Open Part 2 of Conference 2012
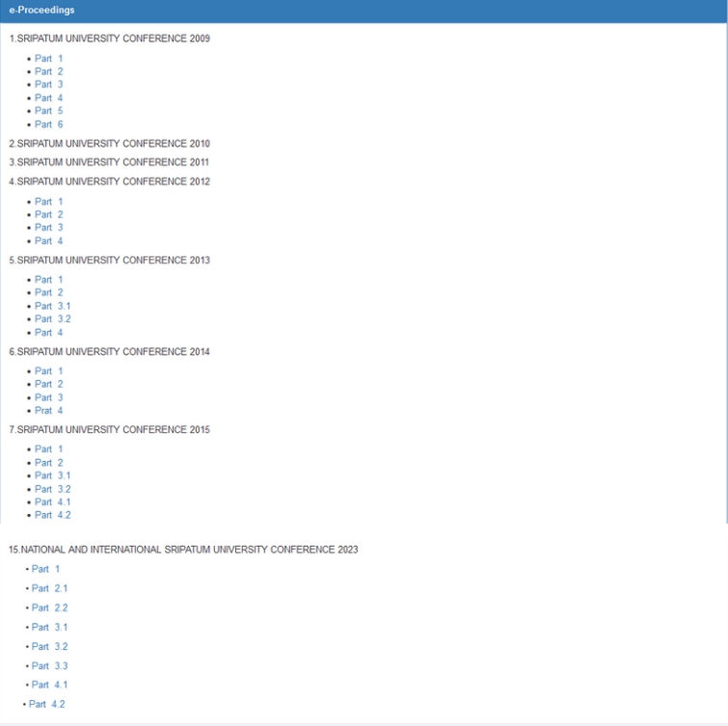The width and height of the screenshot is (728, 726). [49, 214]
